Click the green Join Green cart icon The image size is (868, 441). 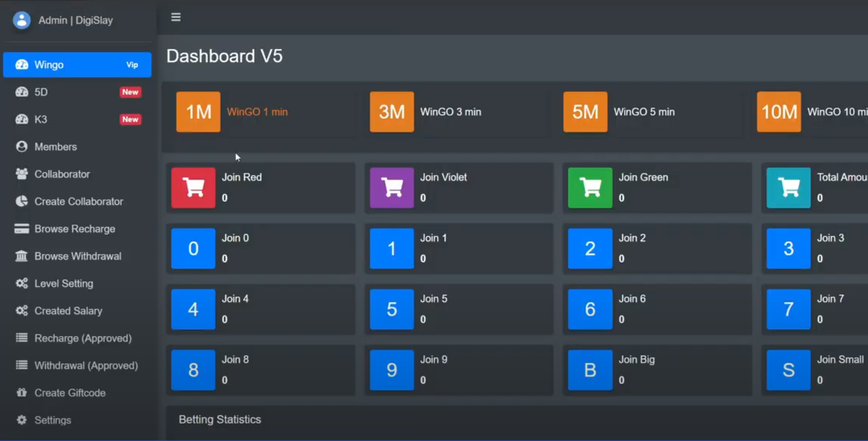coord(590,188)
